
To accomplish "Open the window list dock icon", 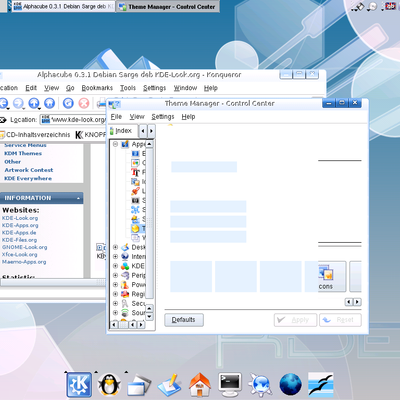I will 139,386.
